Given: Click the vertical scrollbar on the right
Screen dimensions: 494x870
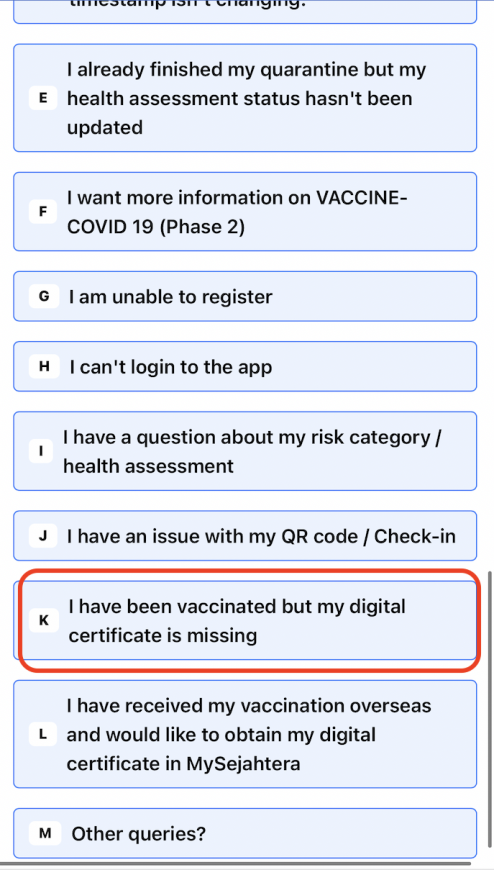Looking at the screenshot, I should pos(489,716).
